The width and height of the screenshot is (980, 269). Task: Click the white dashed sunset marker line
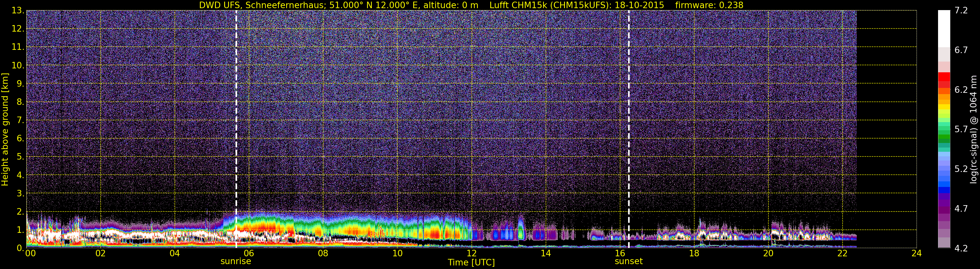tap(628, 129)
